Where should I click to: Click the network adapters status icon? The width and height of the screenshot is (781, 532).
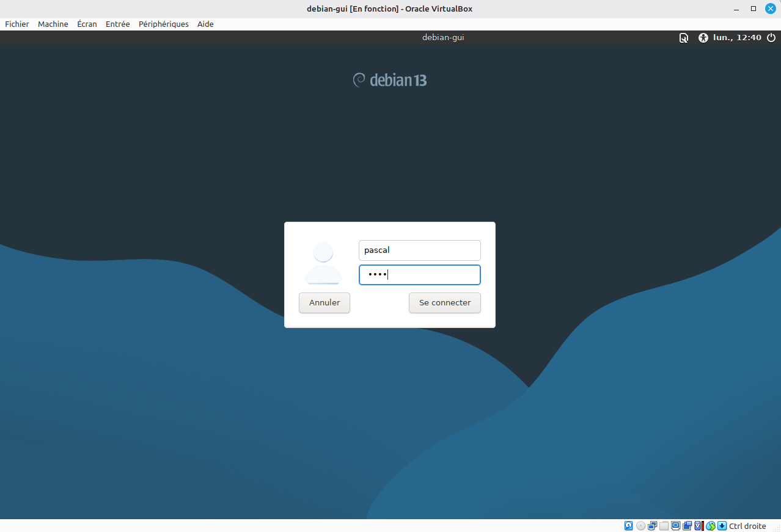pos(652,526)
